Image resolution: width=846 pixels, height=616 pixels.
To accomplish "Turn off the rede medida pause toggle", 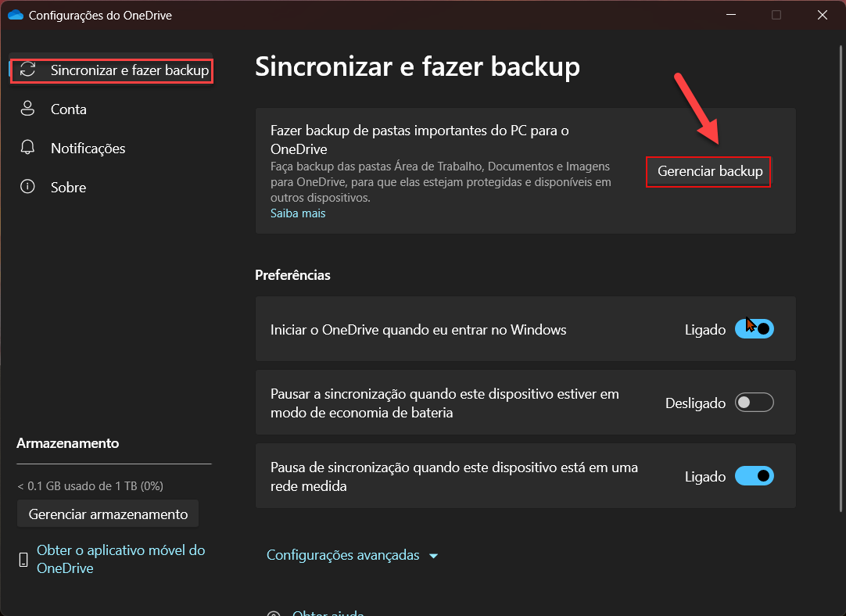I will (754, 476).
